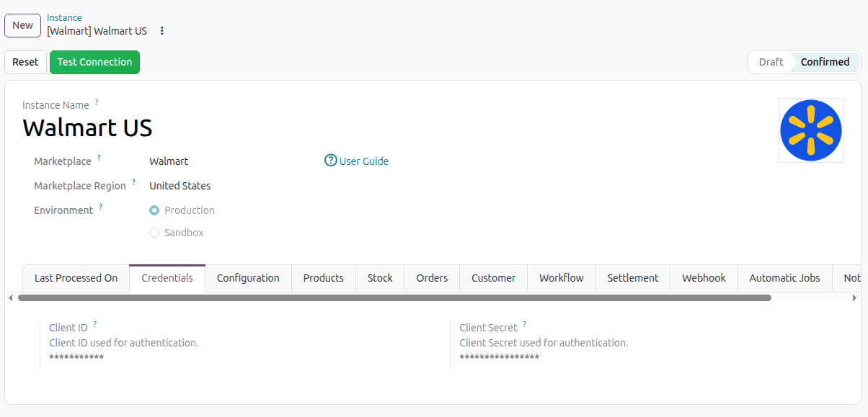Screen dimensions: 868x417
Task: Click the left arrow of the tab scrollbar
Action: tap(10, 297)
